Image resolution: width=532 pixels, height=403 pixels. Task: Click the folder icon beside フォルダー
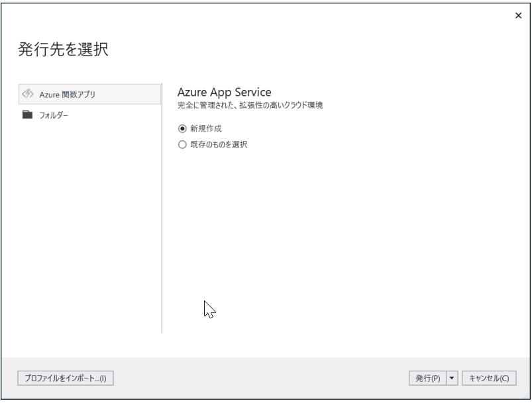(27, 114)
